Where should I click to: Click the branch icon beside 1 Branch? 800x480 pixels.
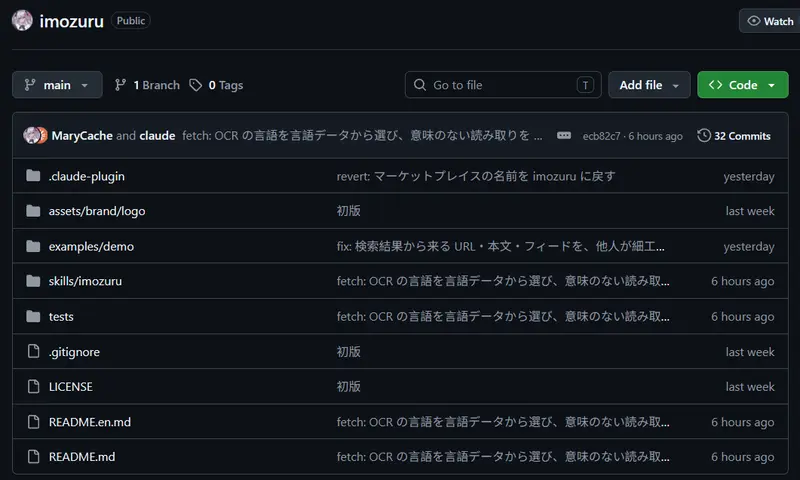(x=120, y=85)
